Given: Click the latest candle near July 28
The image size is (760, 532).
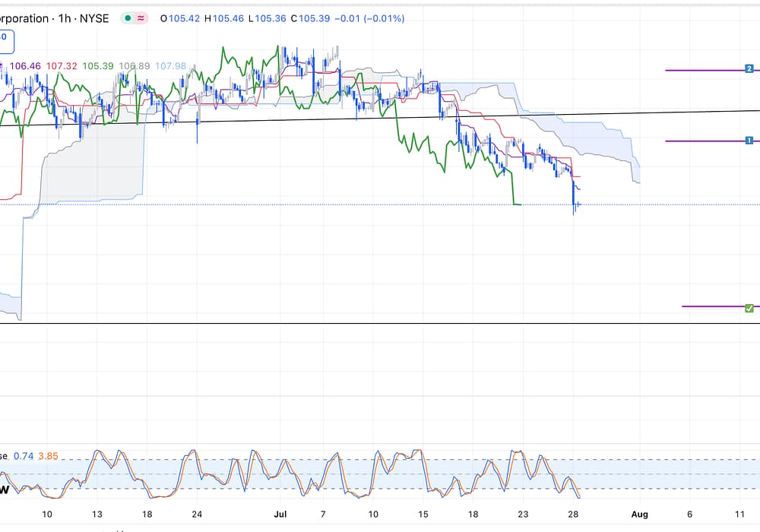Looking at the screenshot, I should pos(578,204).
